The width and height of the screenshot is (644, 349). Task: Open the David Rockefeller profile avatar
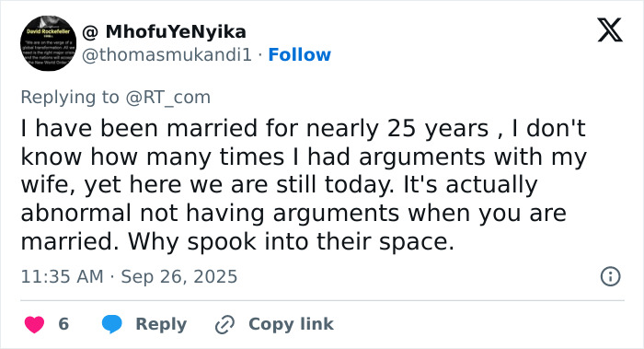(x=48, y=43)
